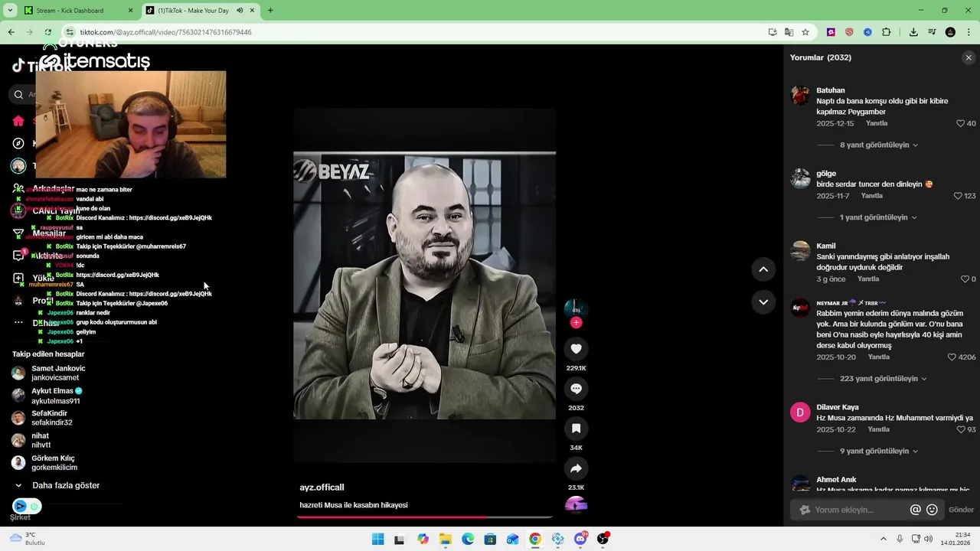Reload the page
The height and width of the screenshot is (551, 980).
click(47, 32)
